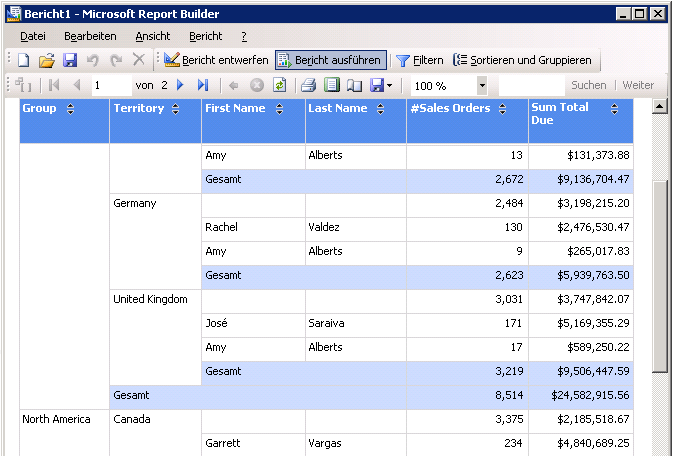Print the report
The image size is (673, 456).
[309, 86]
